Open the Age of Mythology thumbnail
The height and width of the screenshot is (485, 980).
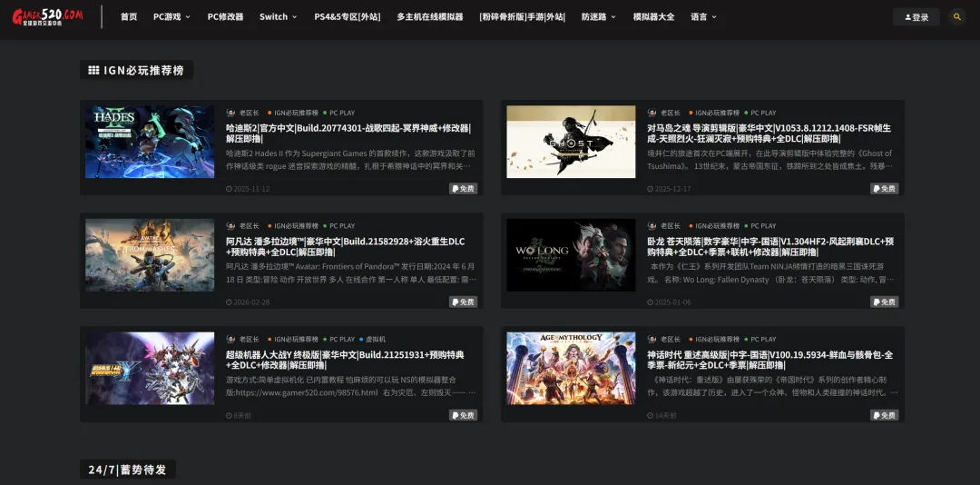coord(571,368)
